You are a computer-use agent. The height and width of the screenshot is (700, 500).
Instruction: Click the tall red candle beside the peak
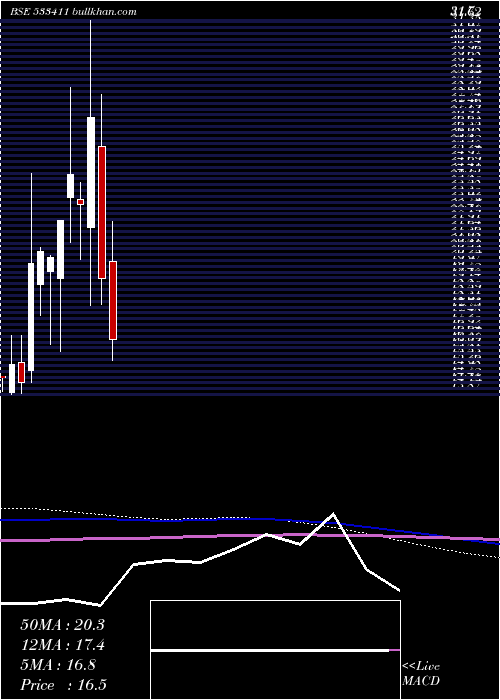(x=102, y=212)
